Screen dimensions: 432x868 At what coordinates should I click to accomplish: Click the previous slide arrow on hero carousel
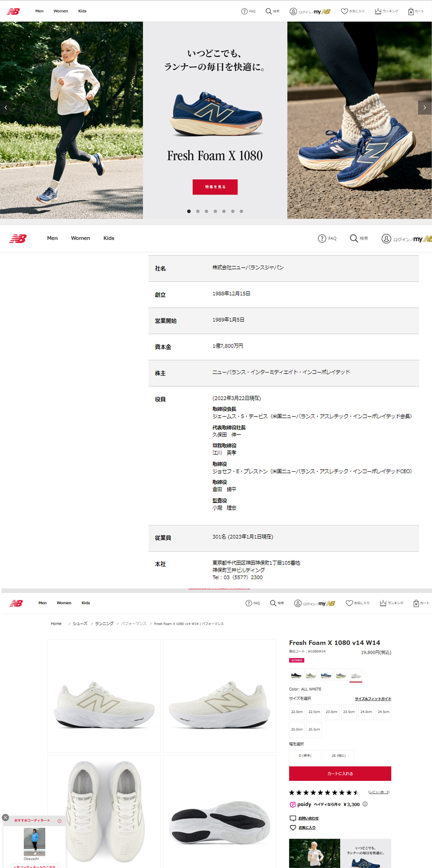pyautogui.click(x=6, y=107)
